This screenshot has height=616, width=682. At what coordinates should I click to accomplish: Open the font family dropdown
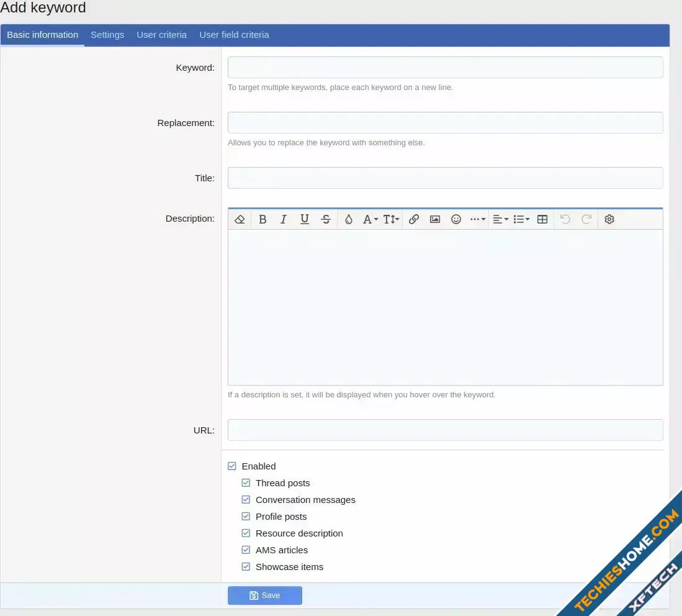coord(370,219)
